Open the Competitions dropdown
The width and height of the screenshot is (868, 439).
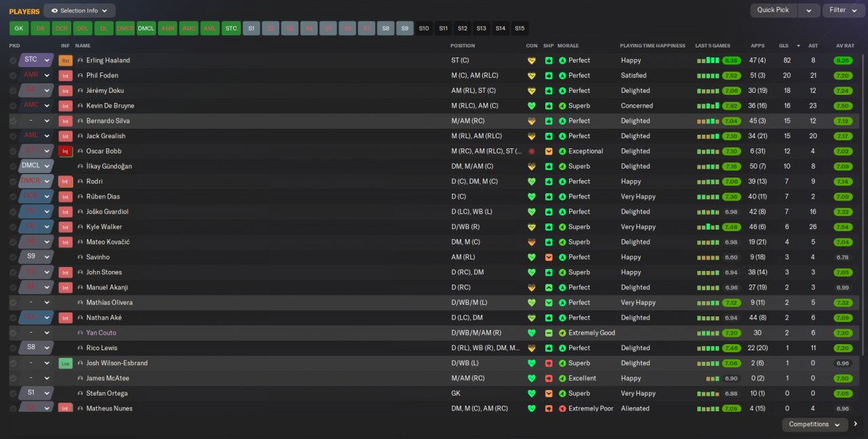click(x=815, y=425)
